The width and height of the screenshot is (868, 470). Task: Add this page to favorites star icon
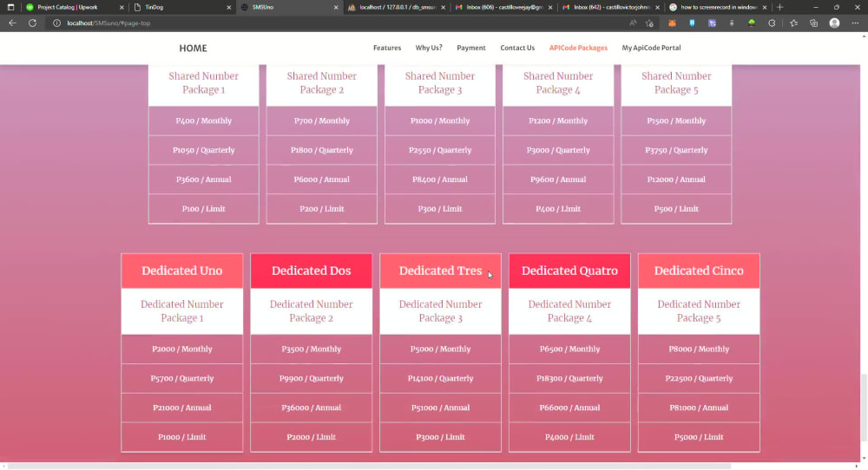click(649, 23)
